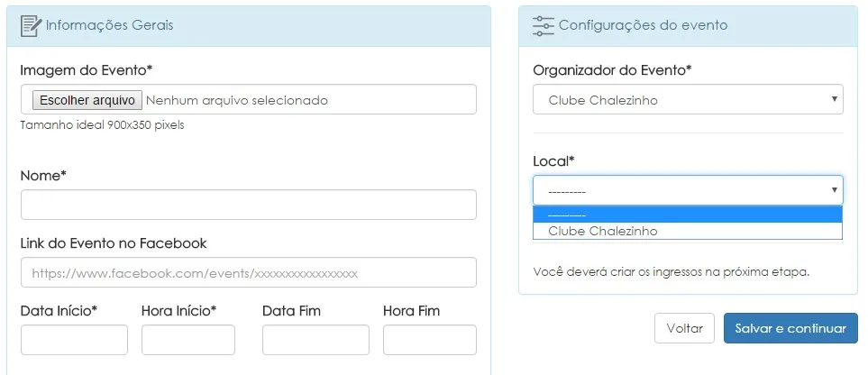
Task: Click the Organizador dropdown arrow
Action: (835, 100)
